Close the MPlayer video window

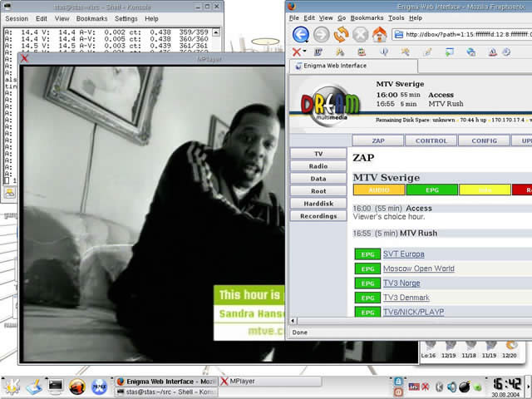(24, 58)
